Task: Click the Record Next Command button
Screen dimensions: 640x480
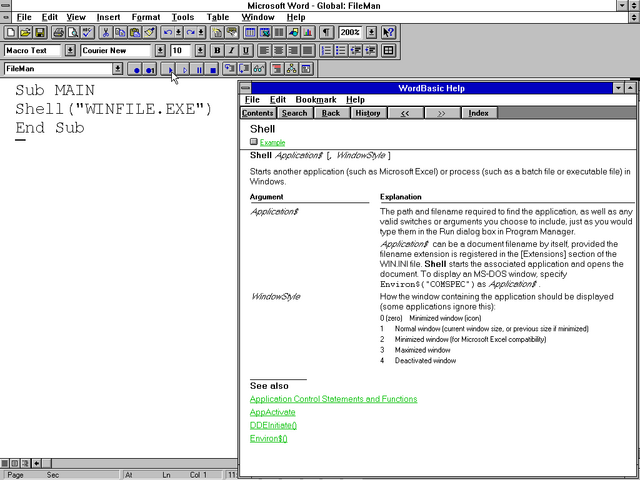Action: point(150,69)
